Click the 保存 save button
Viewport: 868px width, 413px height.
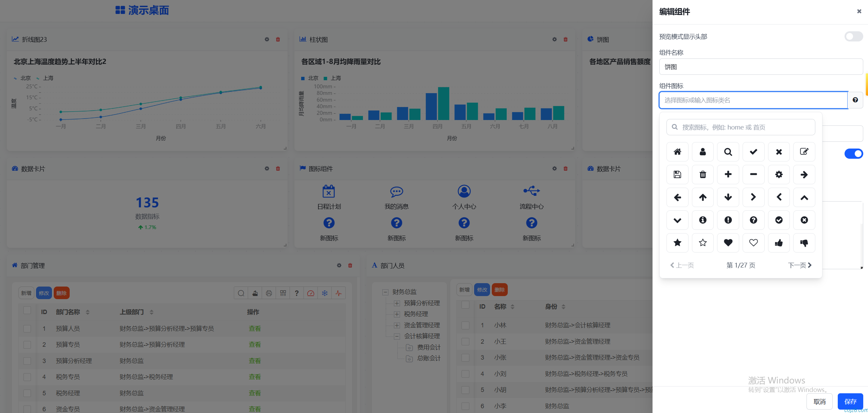[x=850, y=401]
